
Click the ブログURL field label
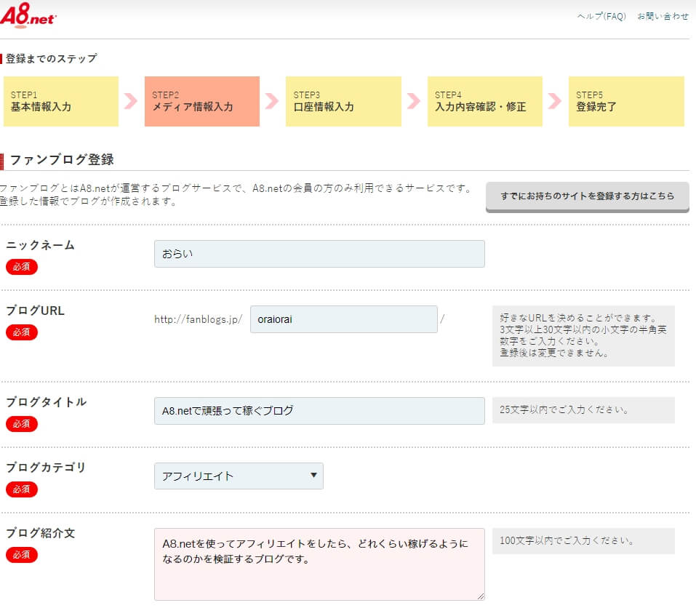click(35, 311)
